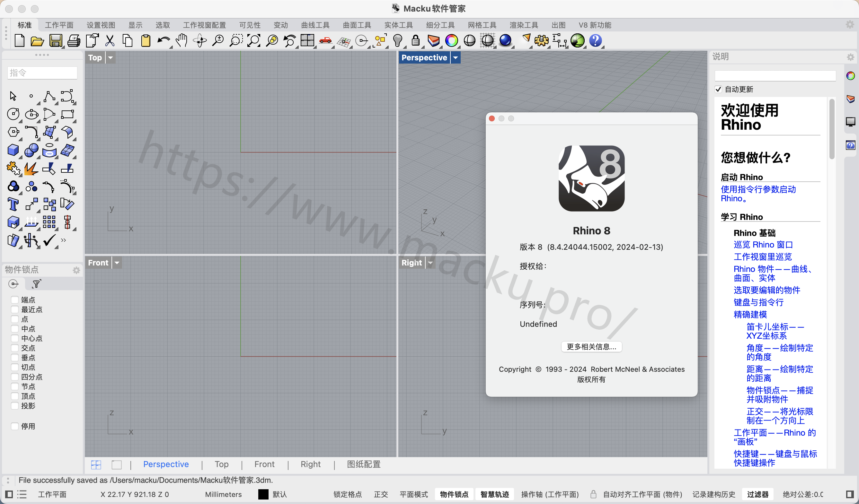Switch to the 曲面工具 toolbar tab

(357, 25)
